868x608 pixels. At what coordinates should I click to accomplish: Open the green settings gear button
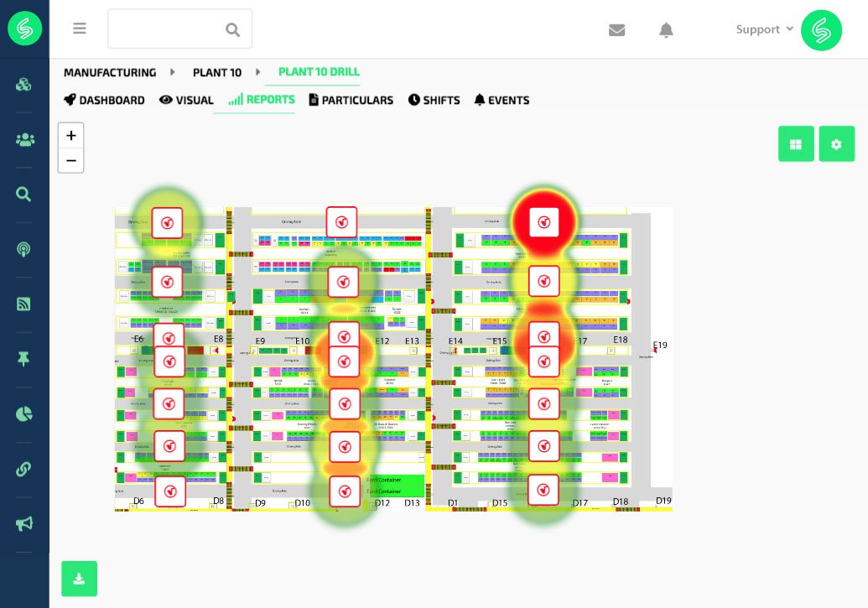(836, 144)
